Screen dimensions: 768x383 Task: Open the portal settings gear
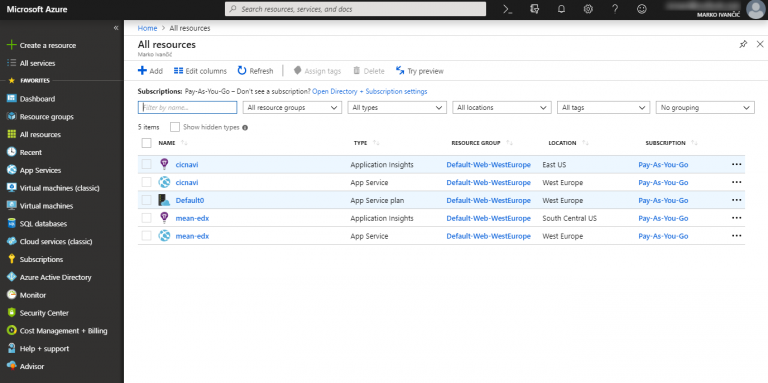tap(588, 9)
